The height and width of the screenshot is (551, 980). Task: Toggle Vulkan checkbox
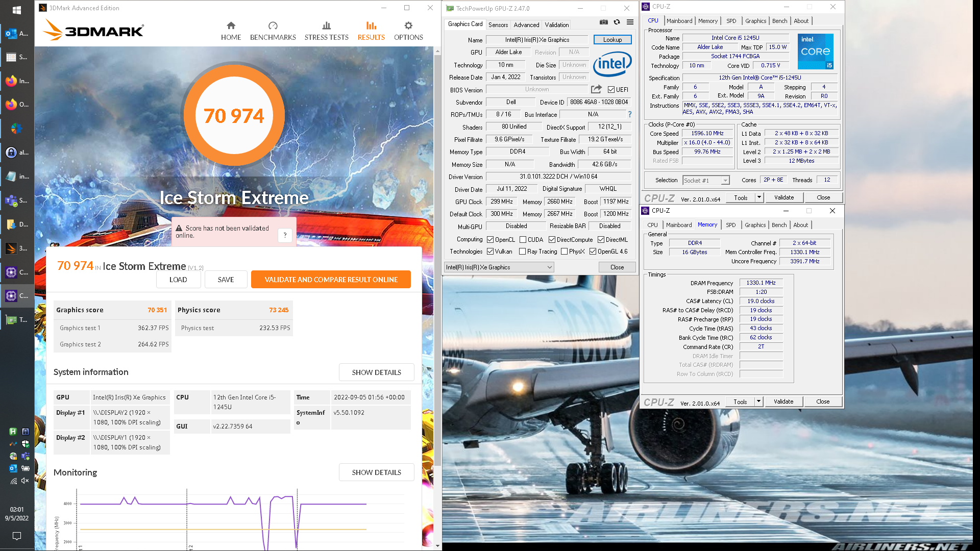click(490, 252)
